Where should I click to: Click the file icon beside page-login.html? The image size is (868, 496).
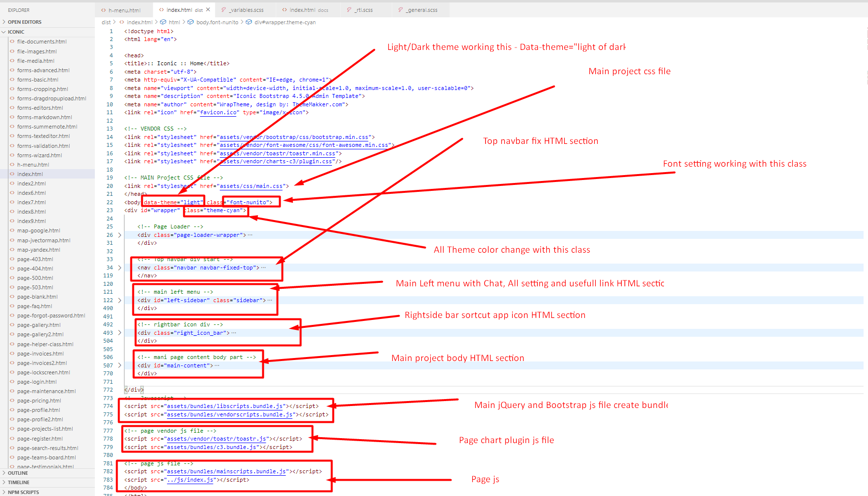(12, 382)
